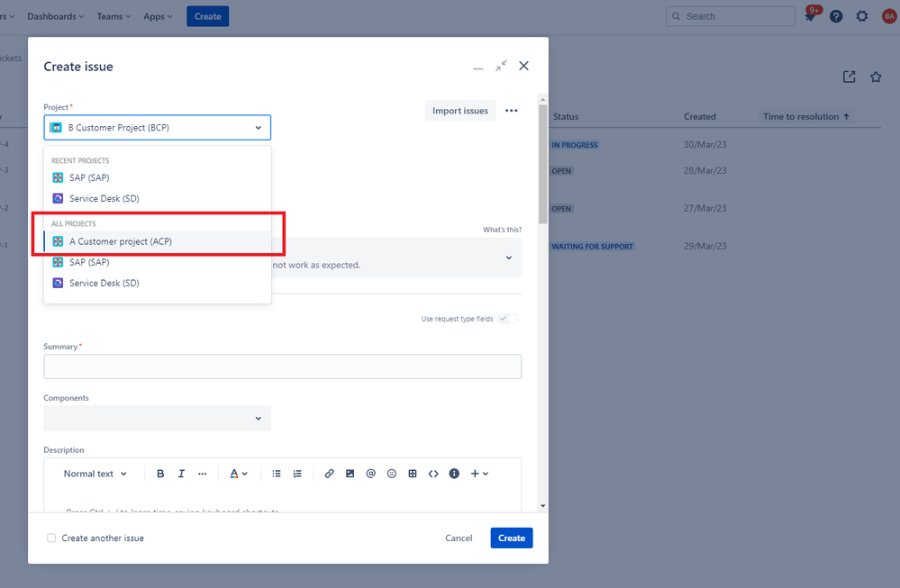The width and height of the screenshot is (900, 588).
Task: Click the Import issues button
Action: (x=460, y=111)
